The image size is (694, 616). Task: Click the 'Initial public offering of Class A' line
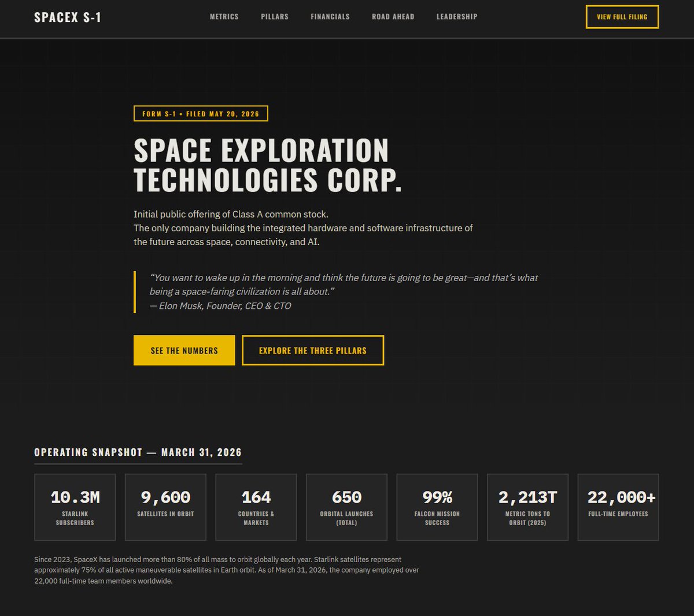(231, 214)
